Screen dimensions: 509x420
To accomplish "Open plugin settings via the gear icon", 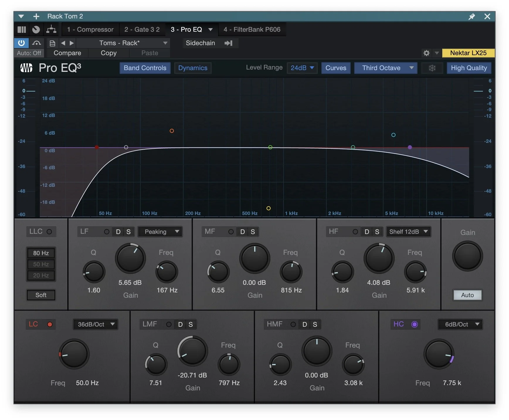I will (x=427, y=53).
